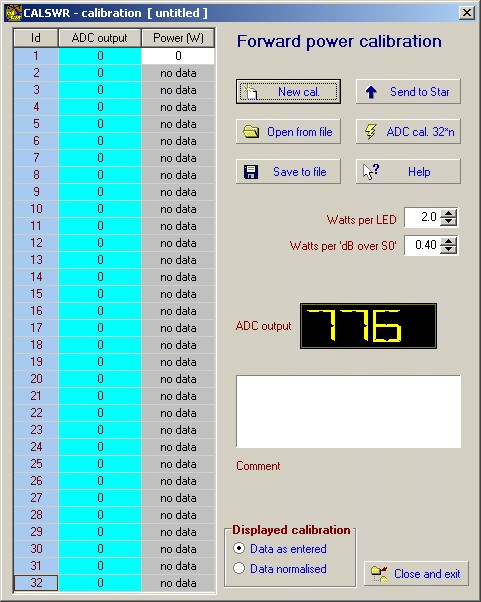The height and width of the screenshot is (602, 481).
Task: Click Send to Star button
Action: pyautogui.click(x=408, y=92)
